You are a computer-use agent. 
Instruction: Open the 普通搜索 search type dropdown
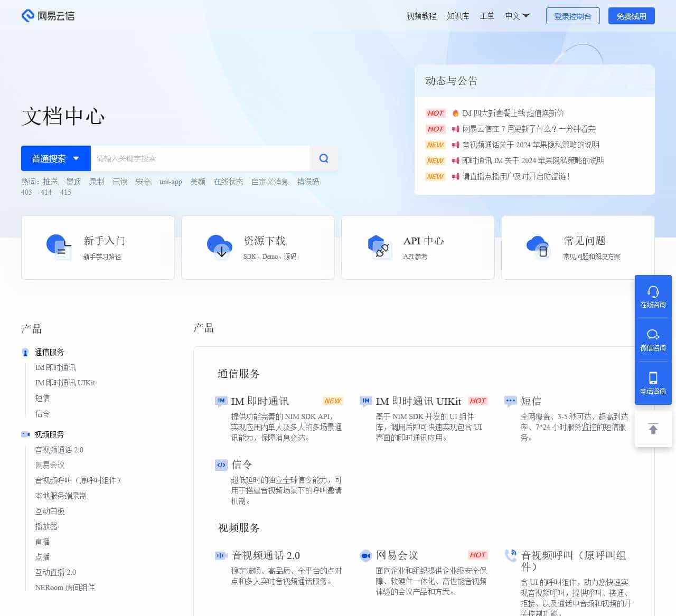(x=55, y=158)
